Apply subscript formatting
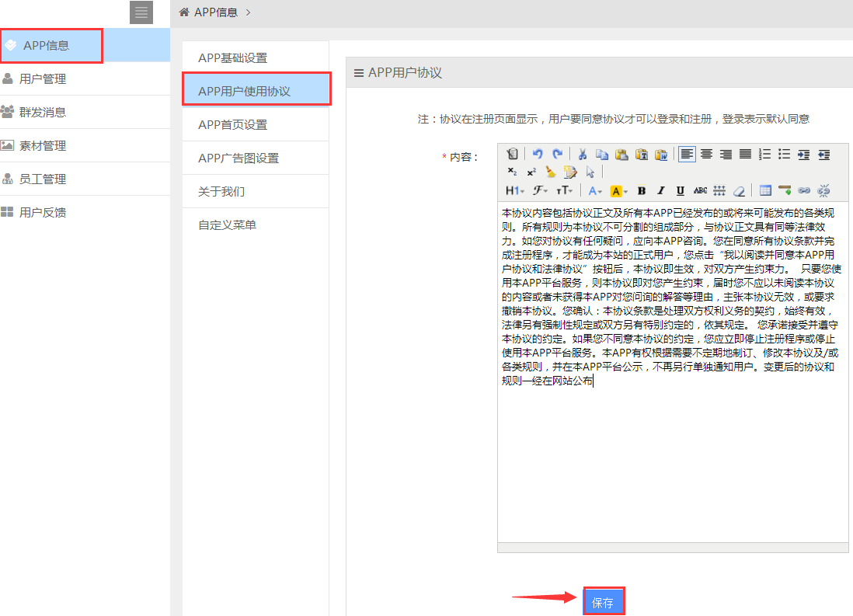The image size is (853, 616). 512,172
